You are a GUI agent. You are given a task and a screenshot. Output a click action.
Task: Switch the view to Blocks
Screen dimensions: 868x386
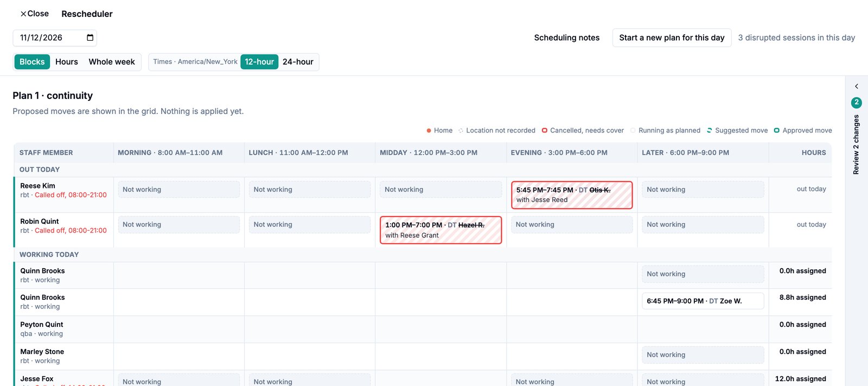(32, 62)
